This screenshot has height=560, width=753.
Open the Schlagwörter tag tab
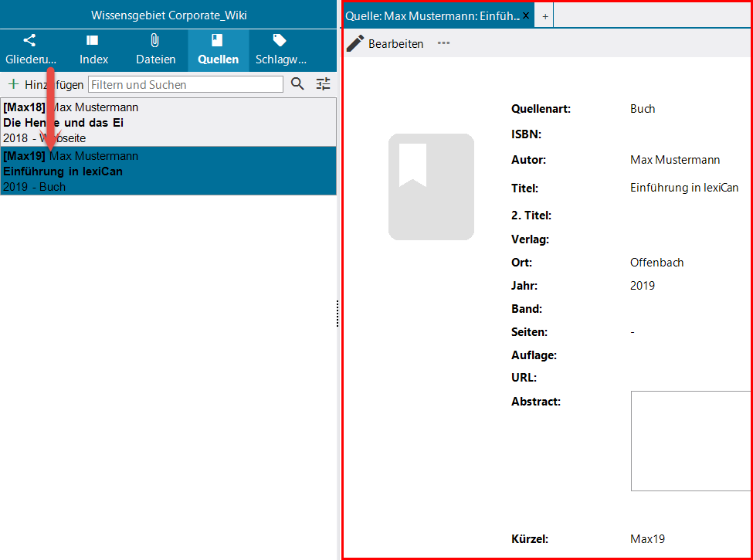[x=280, y=50]
